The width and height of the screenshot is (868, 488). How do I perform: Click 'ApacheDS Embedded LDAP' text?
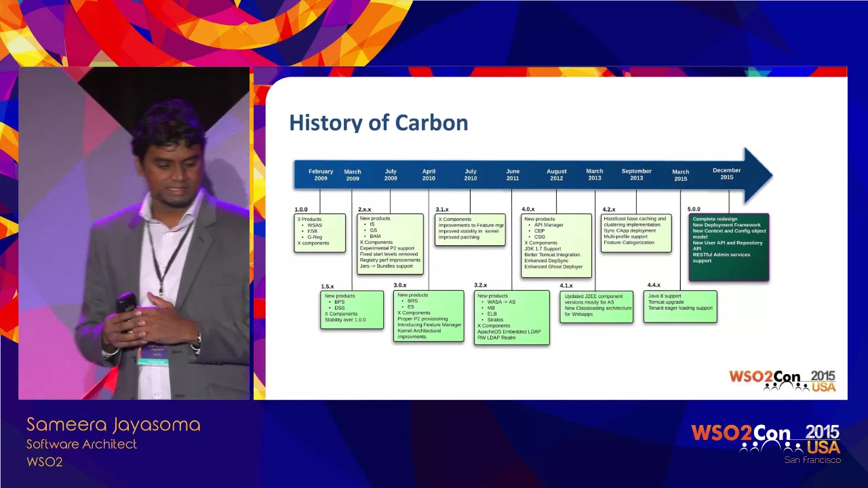509,331
